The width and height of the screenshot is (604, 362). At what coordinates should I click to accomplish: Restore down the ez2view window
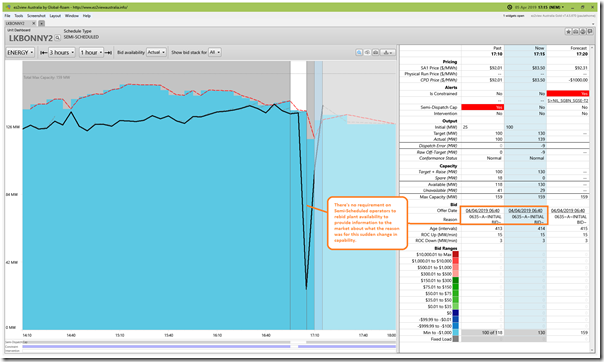coord(582,7)
